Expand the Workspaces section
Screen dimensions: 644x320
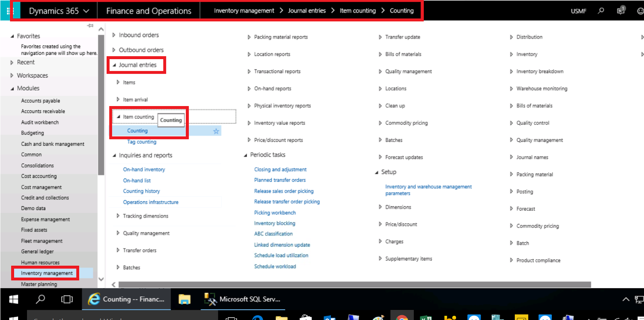[x=12, y=76]
